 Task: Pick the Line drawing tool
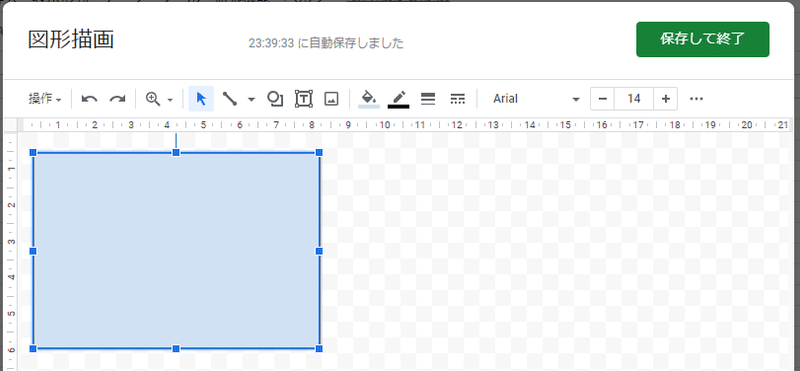coord(230,99)
